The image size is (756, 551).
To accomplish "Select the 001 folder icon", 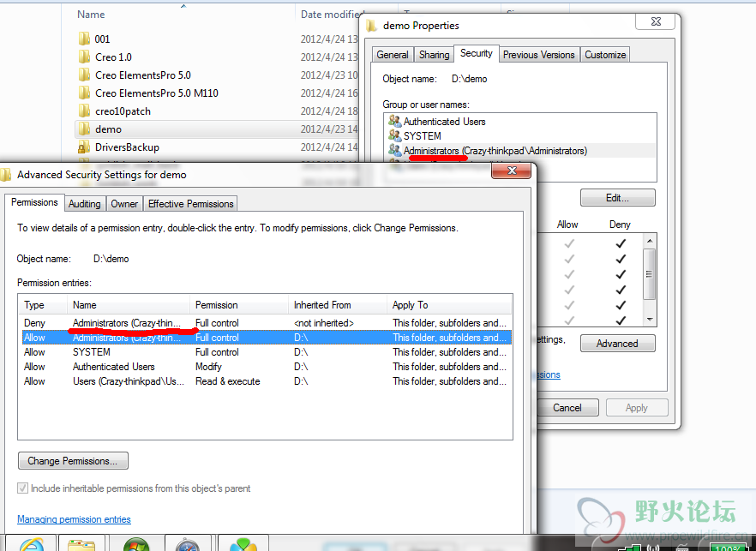I will 84,39.
